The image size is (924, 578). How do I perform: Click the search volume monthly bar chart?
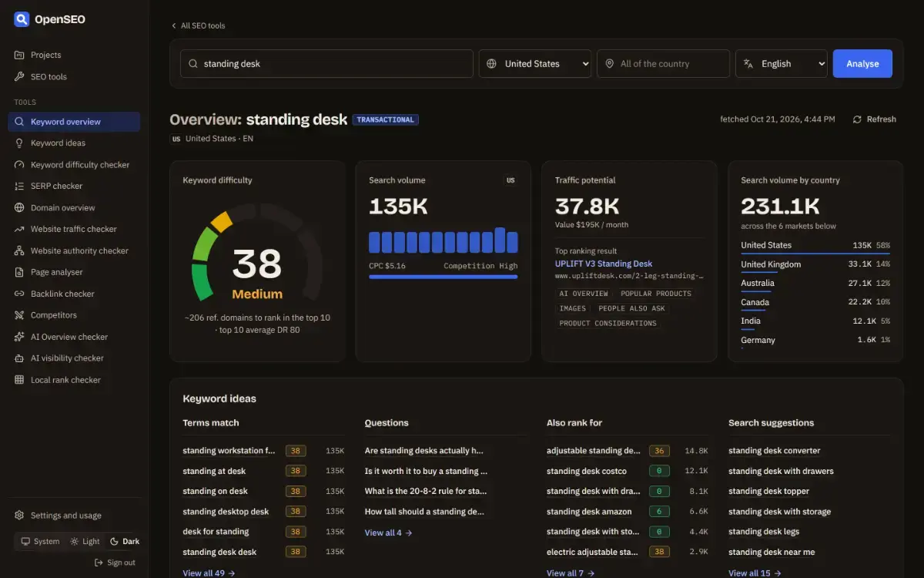click(x=444, y=240)
